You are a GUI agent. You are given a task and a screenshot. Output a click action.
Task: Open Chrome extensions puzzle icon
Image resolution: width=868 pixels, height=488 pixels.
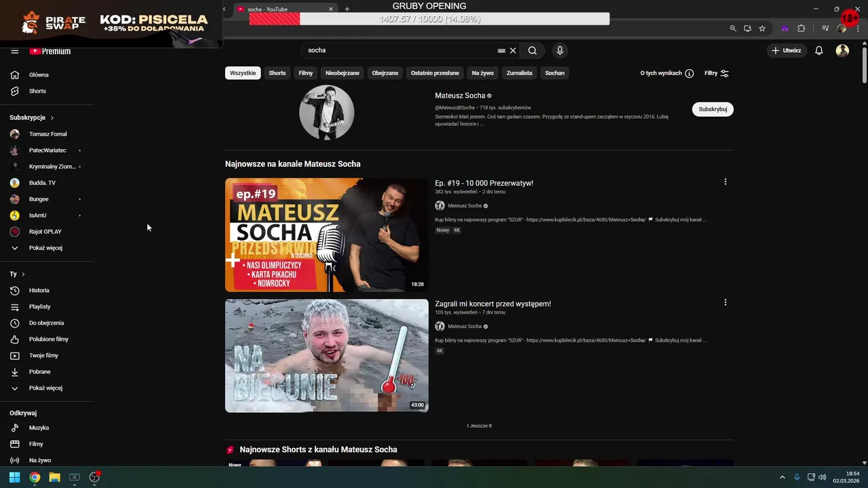(801, 28)
